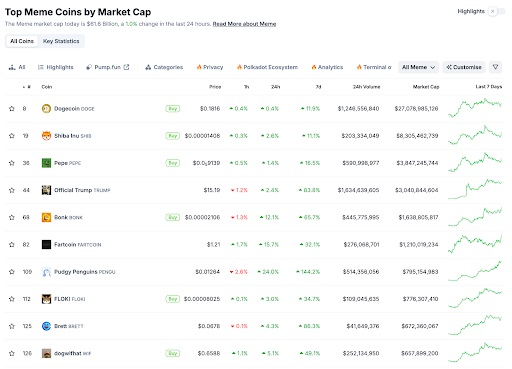512x369 pixels.
Task: Click the FLOKI coin logo
Action: 46,299
